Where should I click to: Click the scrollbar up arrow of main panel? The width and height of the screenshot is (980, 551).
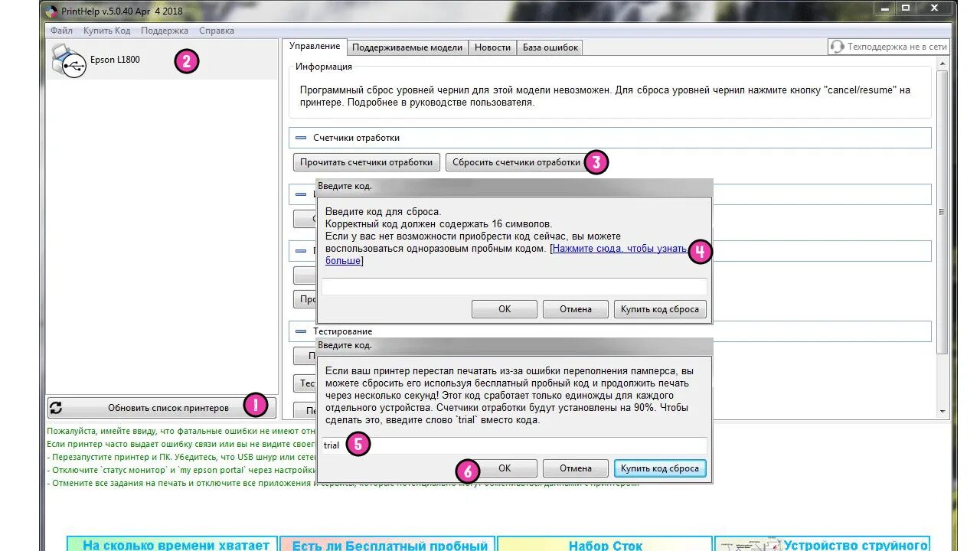point(942,65)
